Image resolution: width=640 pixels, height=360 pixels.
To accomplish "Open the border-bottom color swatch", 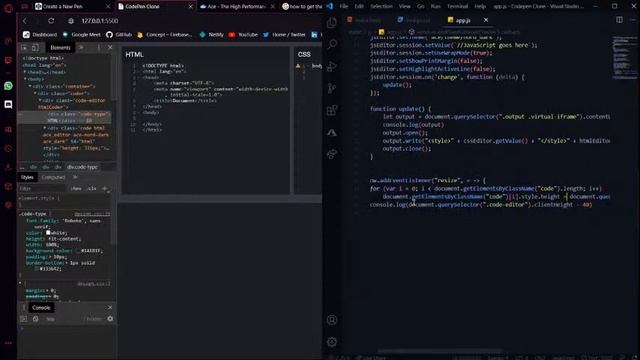I will pyautogui.click(x=36, y=269).
